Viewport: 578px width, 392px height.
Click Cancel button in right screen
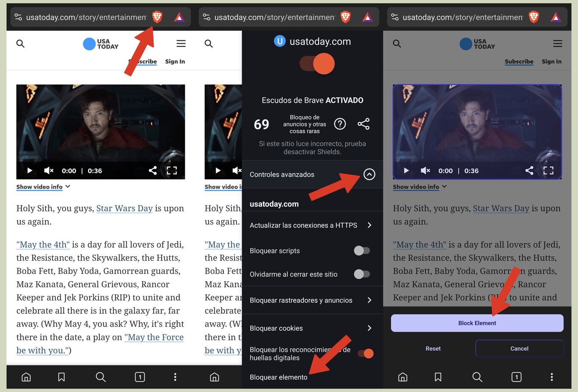point(519,348)
